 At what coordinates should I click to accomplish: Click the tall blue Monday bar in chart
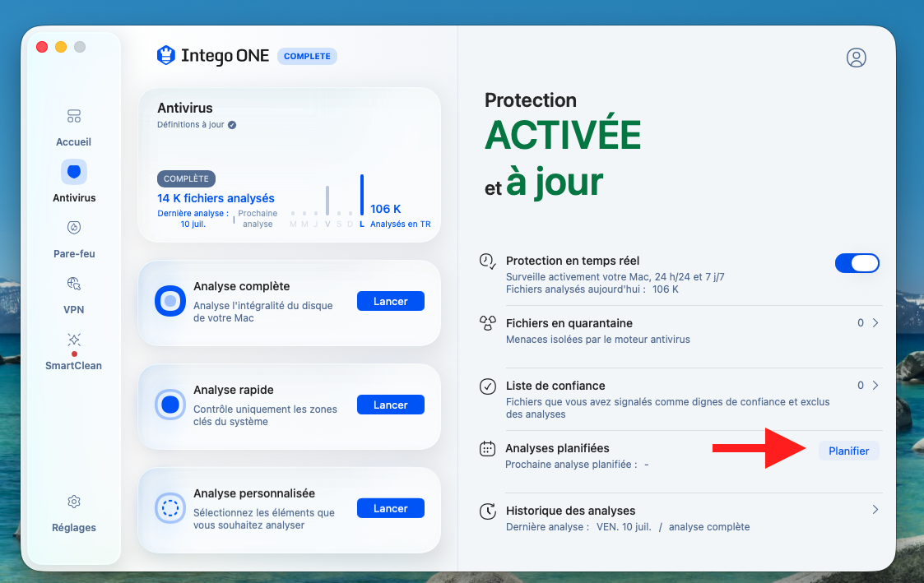(362, 195)
